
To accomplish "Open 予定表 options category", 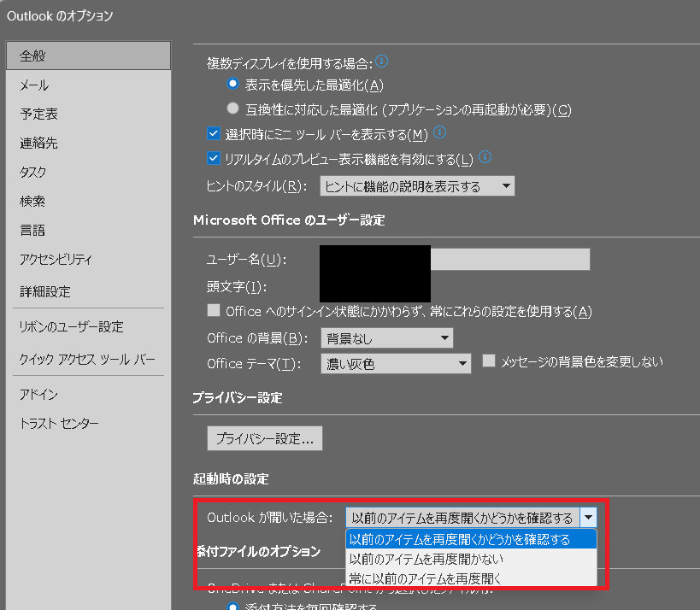I will click(88, 114).
